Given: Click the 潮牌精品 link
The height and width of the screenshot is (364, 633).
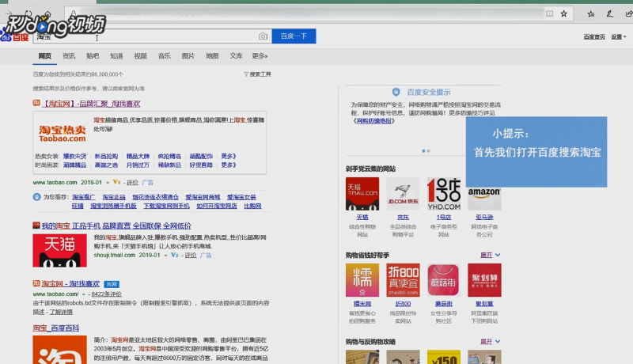Looking at the screenshot, I should click(74, 165).
